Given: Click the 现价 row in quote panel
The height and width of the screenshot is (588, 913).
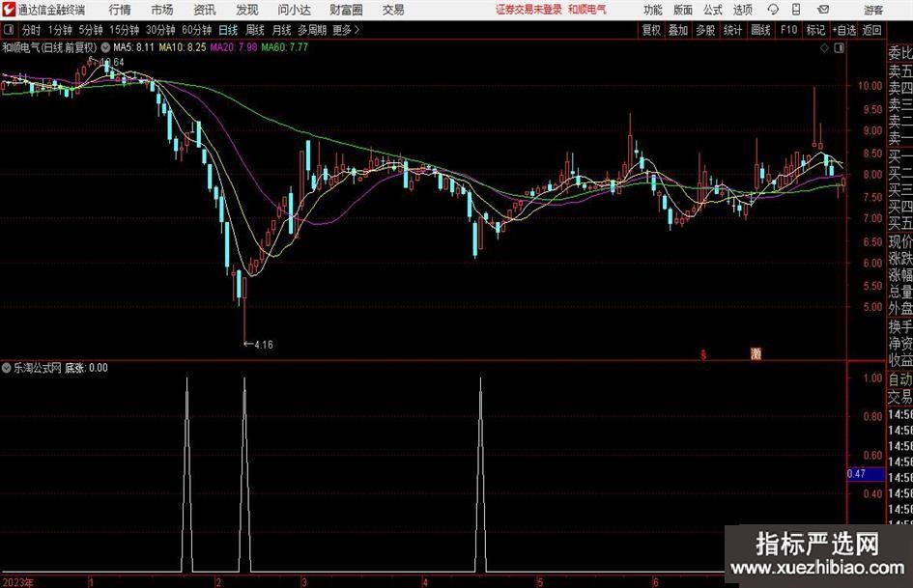Looking at the screenshot, I should click(x=900, y=241).
